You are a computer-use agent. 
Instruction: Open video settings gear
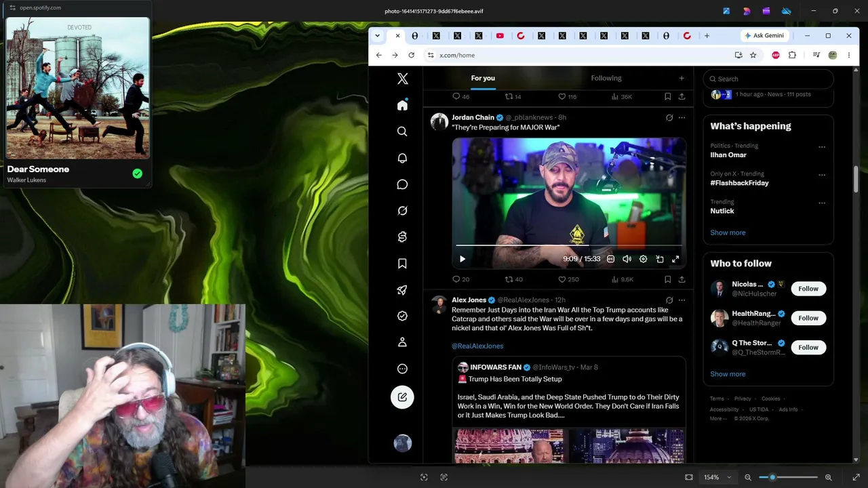pos(643,259)
